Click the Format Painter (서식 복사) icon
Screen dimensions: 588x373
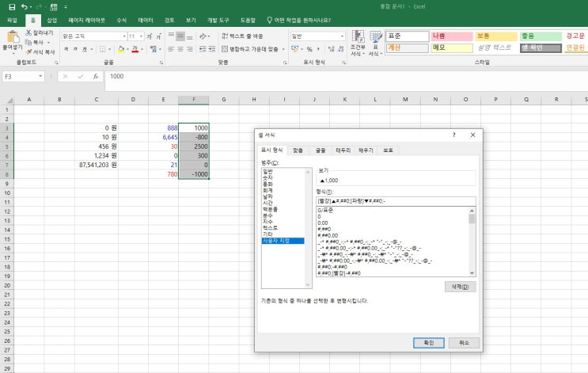click(29, 51)
